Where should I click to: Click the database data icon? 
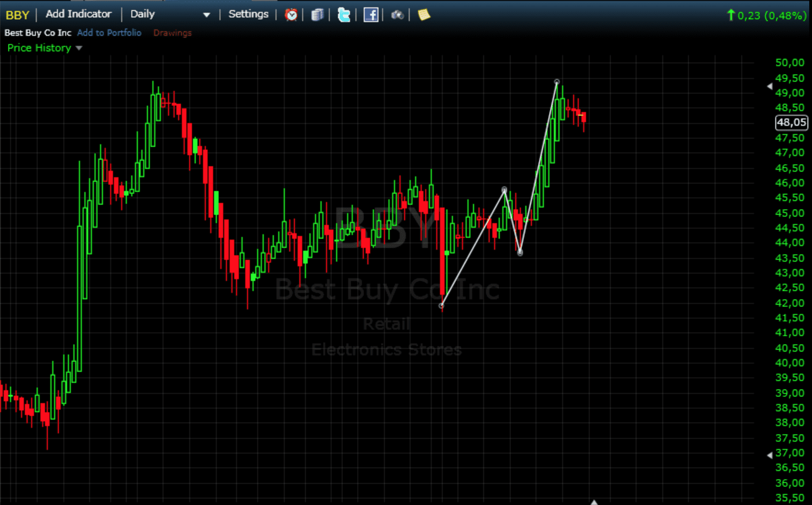[317, 15]
